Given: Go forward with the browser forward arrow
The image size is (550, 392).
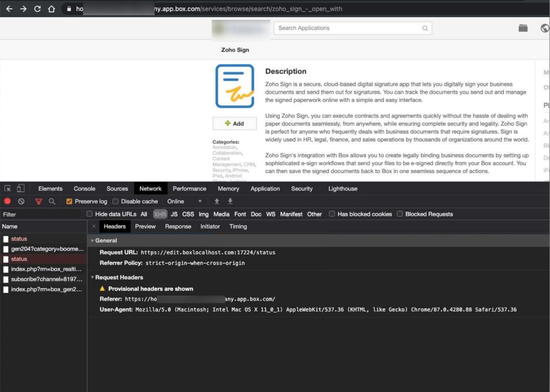Looking at the screenshot, I should coord(23,9).
